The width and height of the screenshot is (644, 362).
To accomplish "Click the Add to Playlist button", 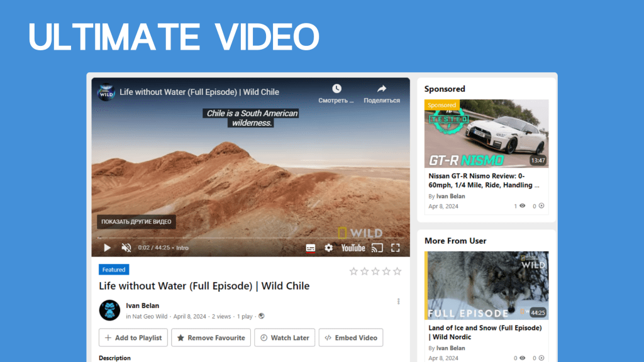I will click(x=133, y=337).
